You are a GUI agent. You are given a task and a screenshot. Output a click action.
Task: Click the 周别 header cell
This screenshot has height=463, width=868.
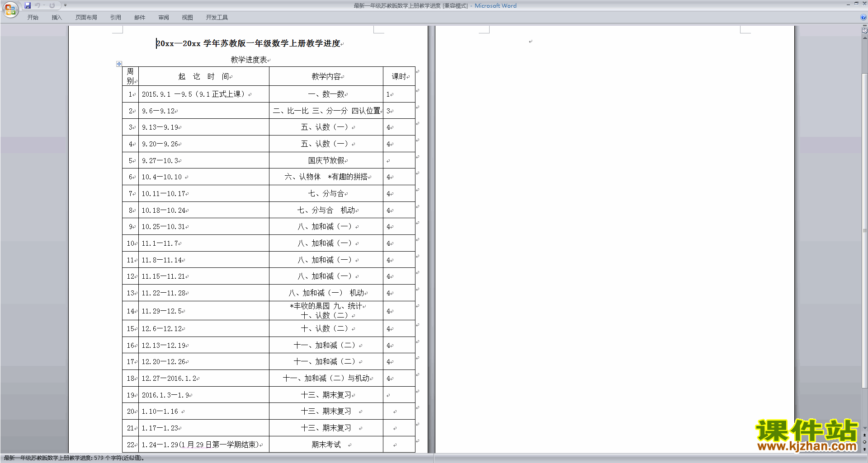tap(130, 76)
